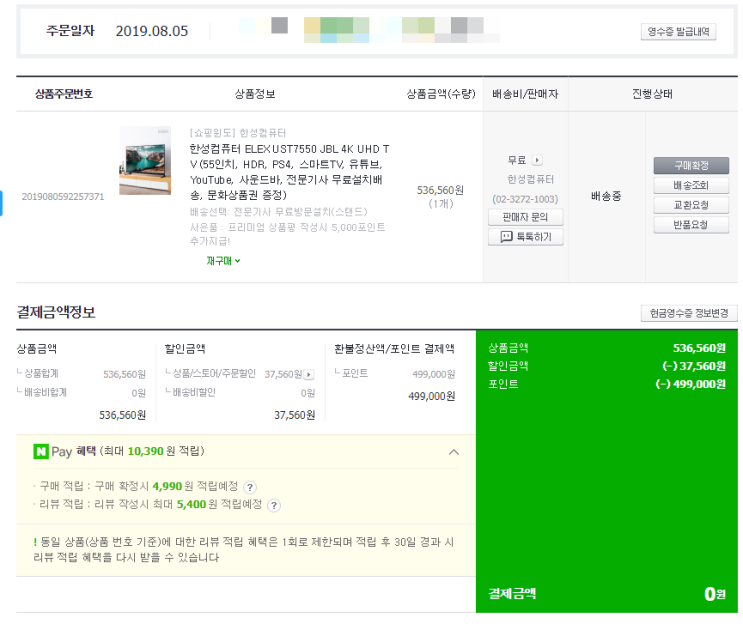The image size is (743, 624).
Task: Click the (-) 37,560원 discount in green panel
Action: point(694,366)
